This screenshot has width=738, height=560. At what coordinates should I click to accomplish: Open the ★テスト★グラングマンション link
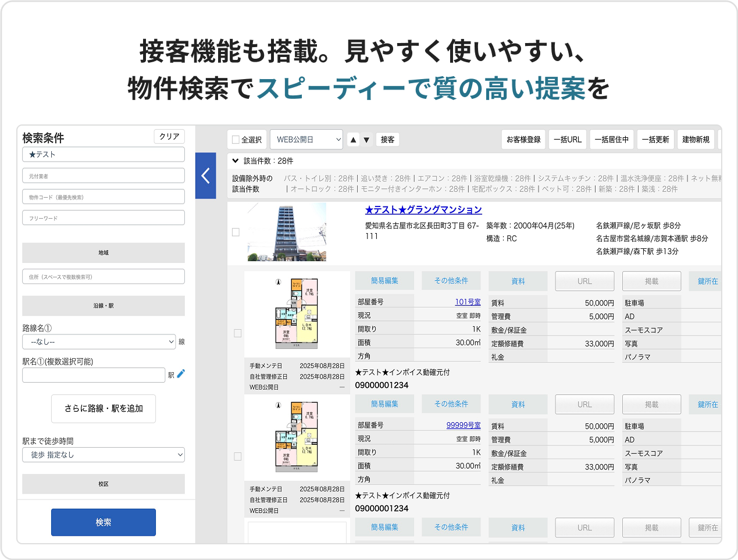pyautogui.click(x=423, y=210)
